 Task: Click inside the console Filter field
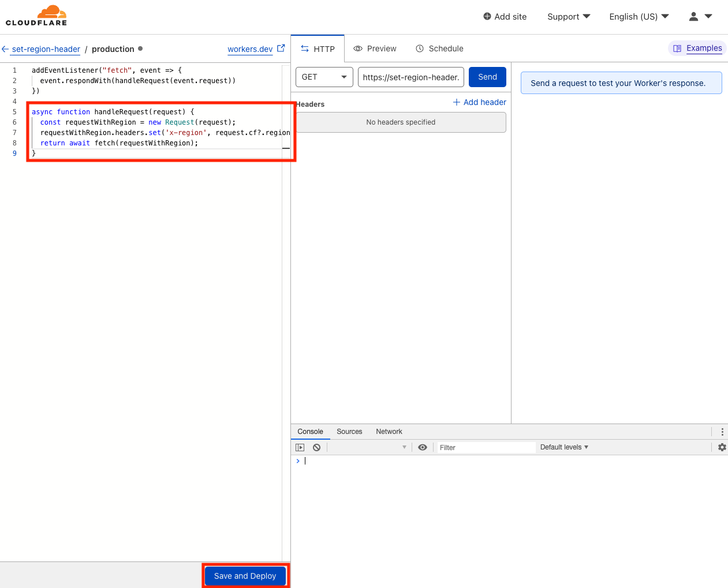coord(486,447)
